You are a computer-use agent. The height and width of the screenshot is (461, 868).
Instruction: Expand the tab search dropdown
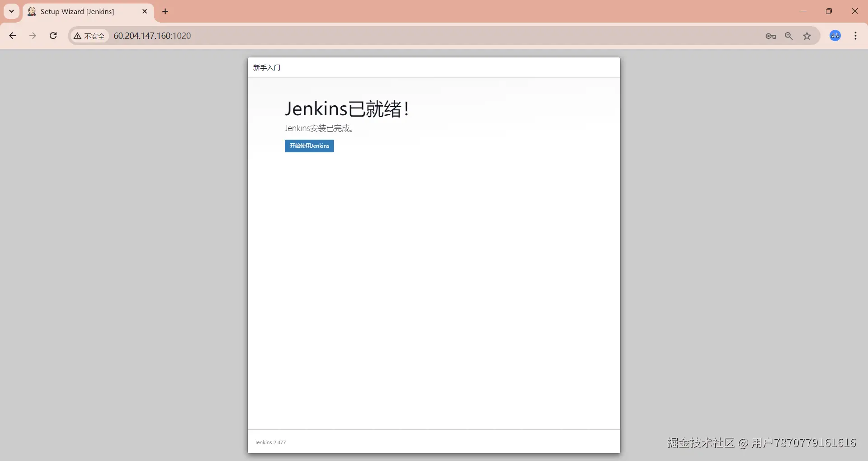pos(12,11)
